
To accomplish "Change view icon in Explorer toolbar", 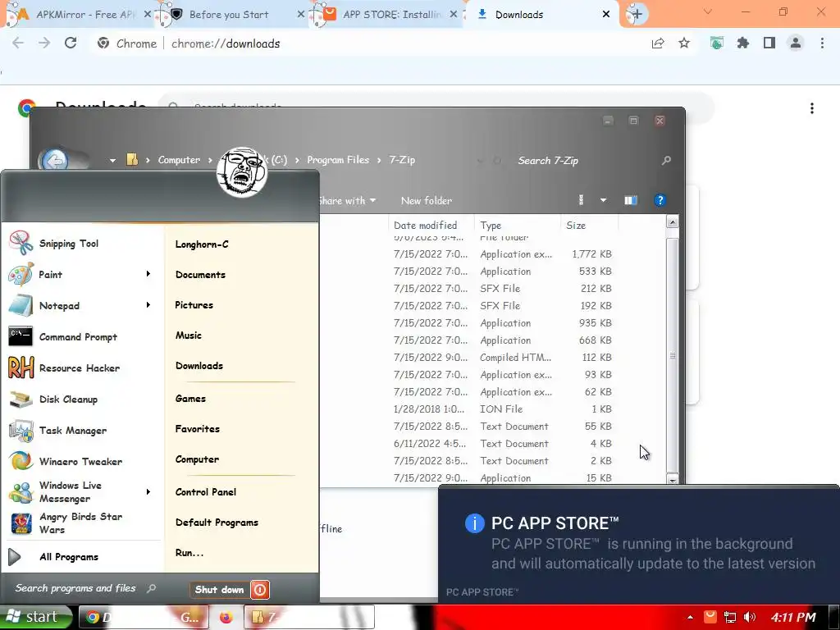I will click(582, 200).
